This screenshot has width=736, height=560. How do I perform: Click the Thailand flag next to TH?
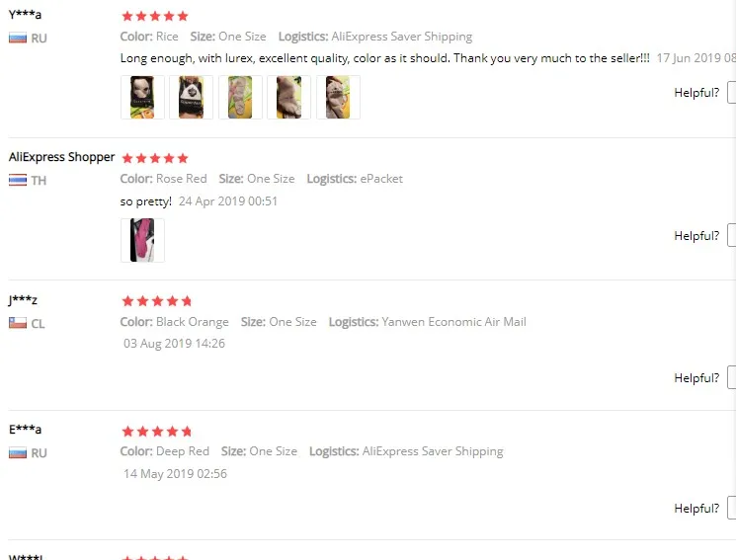click(18, 181)
